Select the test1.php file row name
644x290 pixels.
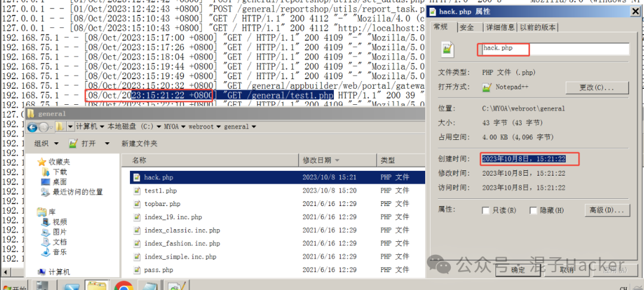(x=160, y=191)
